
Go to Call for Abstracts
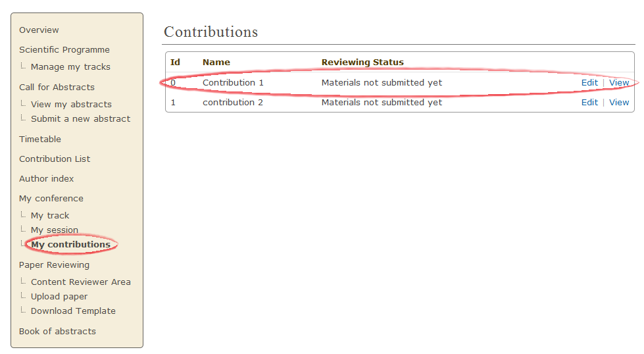(x=57, y=87)
